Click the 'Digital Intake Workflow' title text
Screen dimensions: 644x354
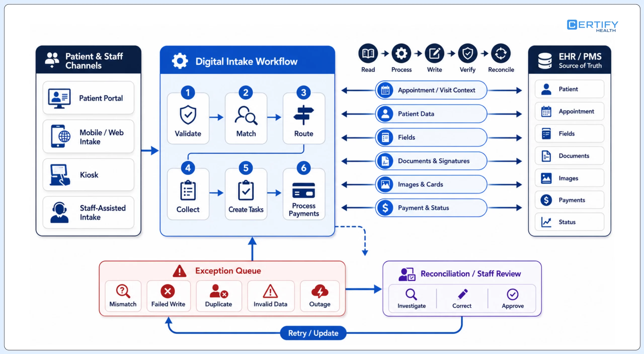tap(246, 61)
